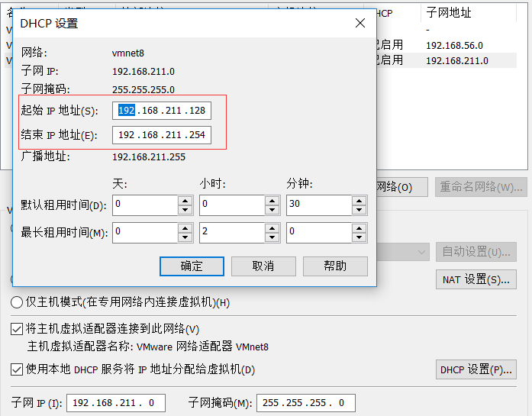Open DHCP 设置(P)... in background window

coord(476,369)
